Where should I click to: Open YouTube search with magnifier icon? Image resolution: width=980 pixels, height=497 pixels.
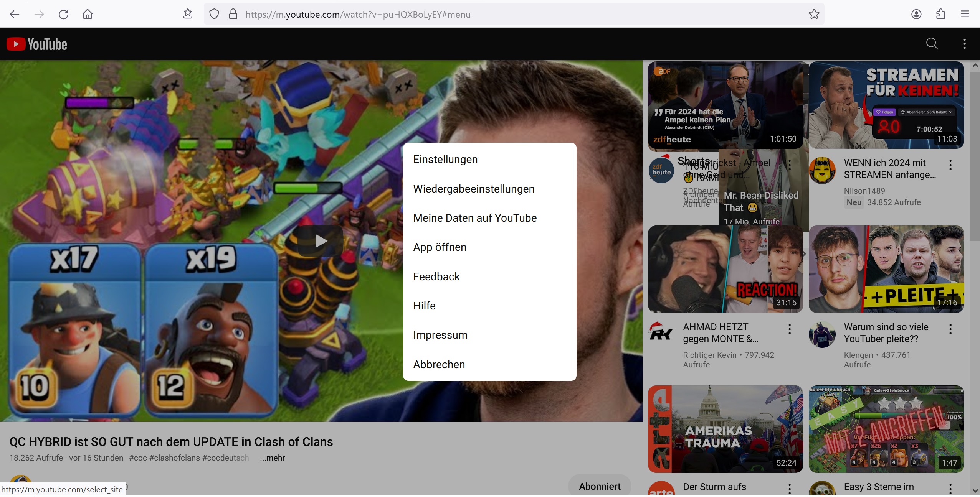(x=932, y=44)
